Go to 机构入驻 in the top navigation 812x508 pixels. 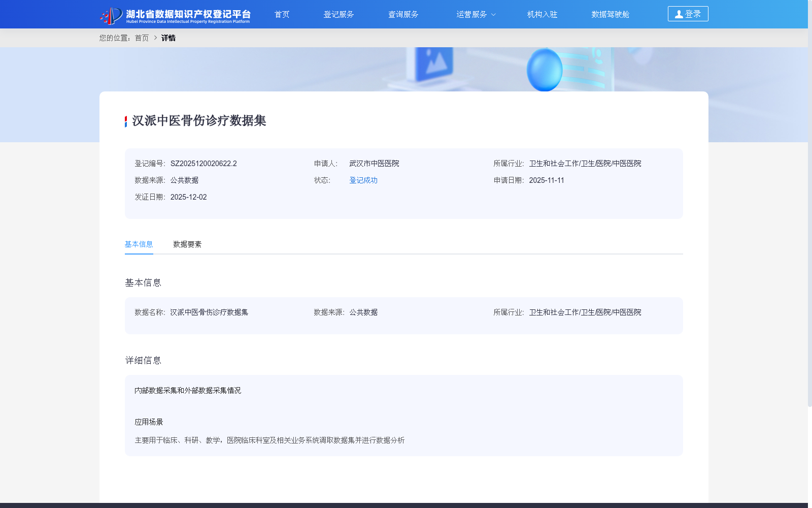click(x=543, y=14)
